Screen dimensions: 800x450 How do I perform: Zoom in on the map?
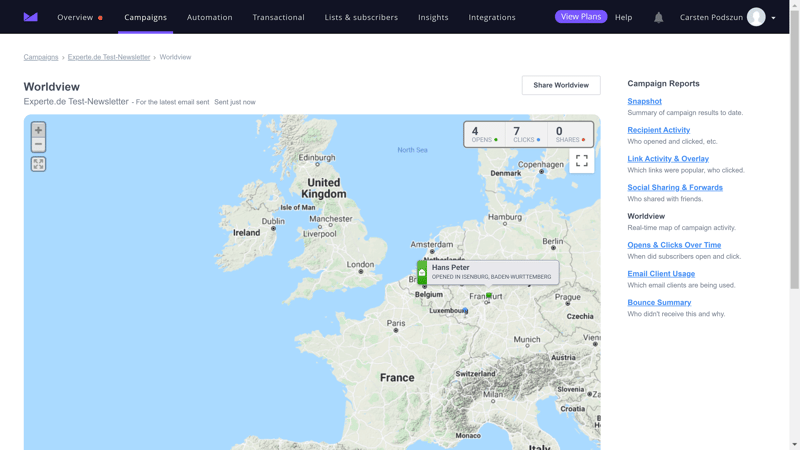pos(38,130)
